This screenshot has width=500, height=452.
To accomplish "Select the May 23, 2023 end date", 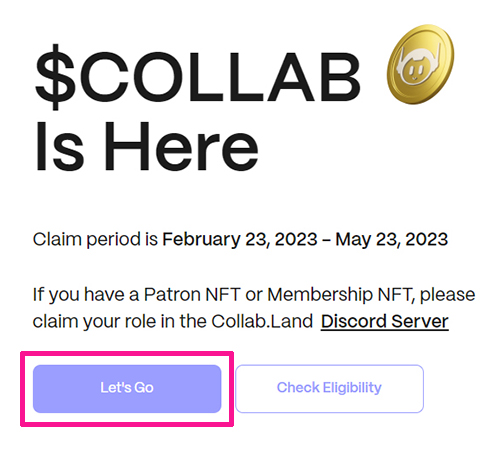I will tap(391, 240).
